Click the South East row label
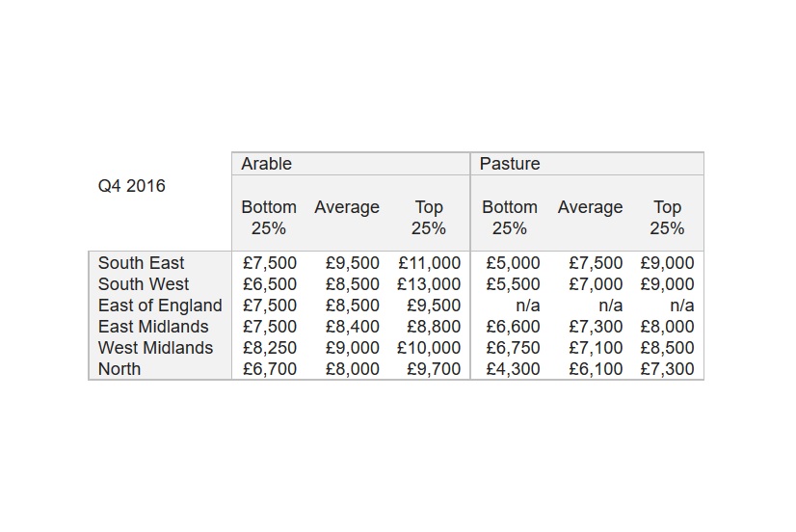Screen dimensions: 796x532 (141, 263)
